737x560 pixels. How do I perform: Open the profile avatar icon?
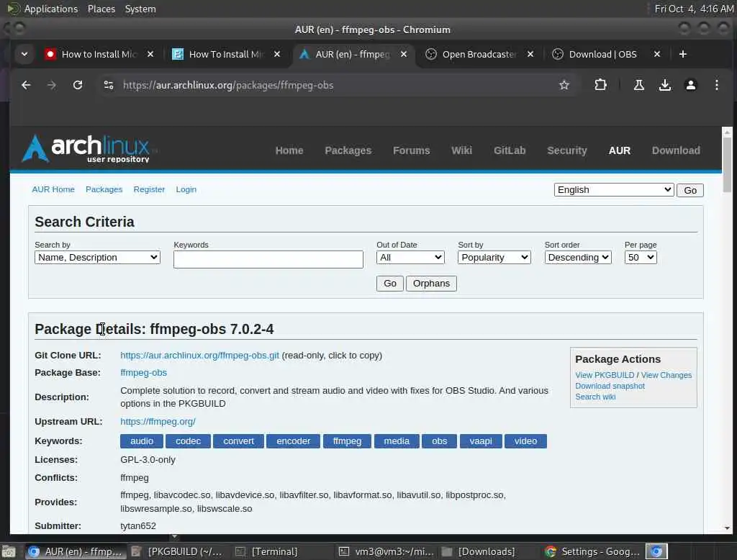click(x=690, y=85)
